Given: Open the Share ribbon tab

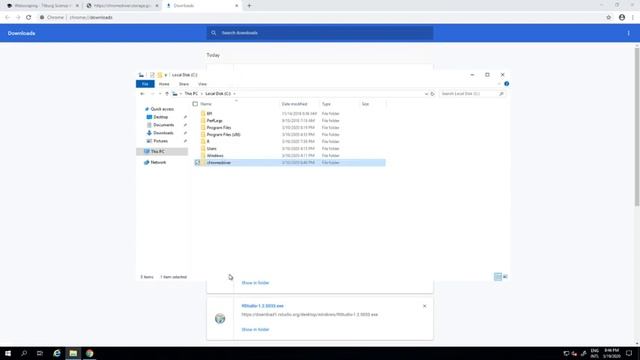Looking at the screenshot, I should coord(184,84).
